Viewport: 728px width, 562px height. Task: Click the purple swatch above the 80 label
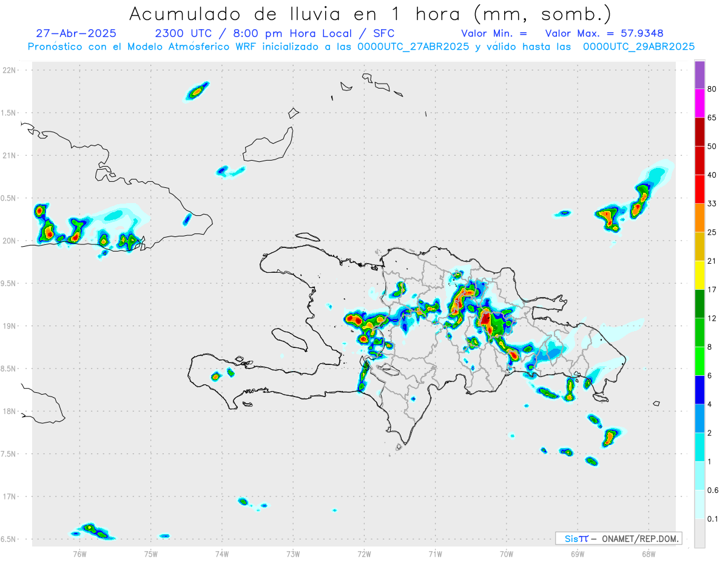click(x=699, y=75)
